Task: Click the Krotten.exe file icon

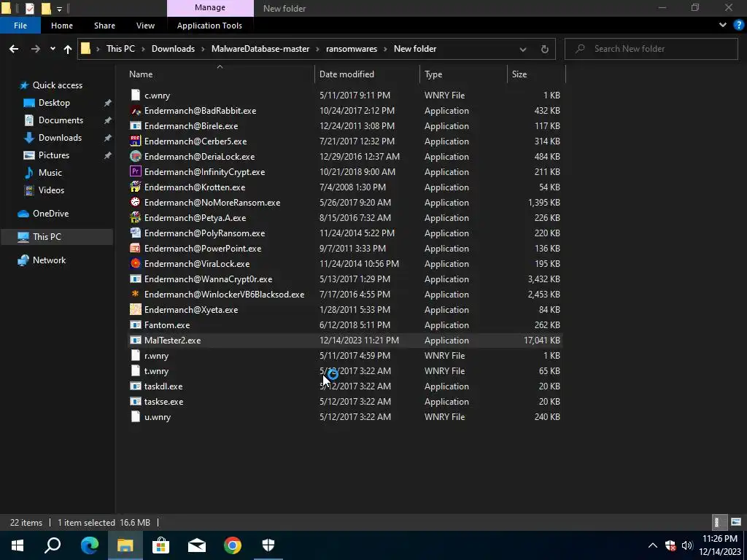Action: click(135, 187)
